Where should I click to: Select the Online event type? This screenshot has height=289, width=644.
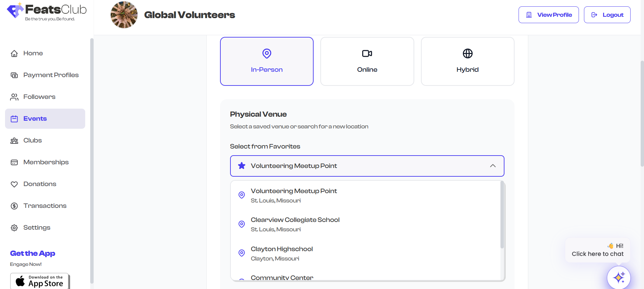pyautogui.click(x=367, y=61)
